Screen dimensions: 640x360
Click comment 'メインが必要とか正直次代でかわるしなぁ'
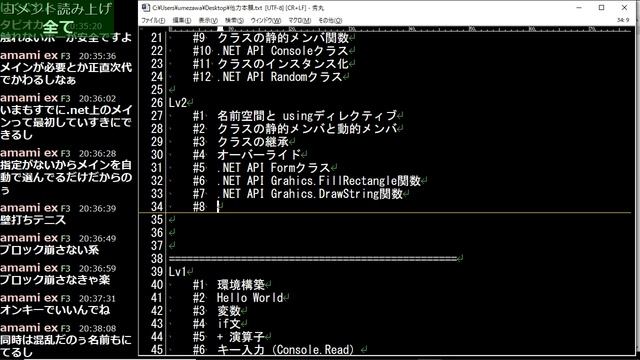tap(66, 73)
